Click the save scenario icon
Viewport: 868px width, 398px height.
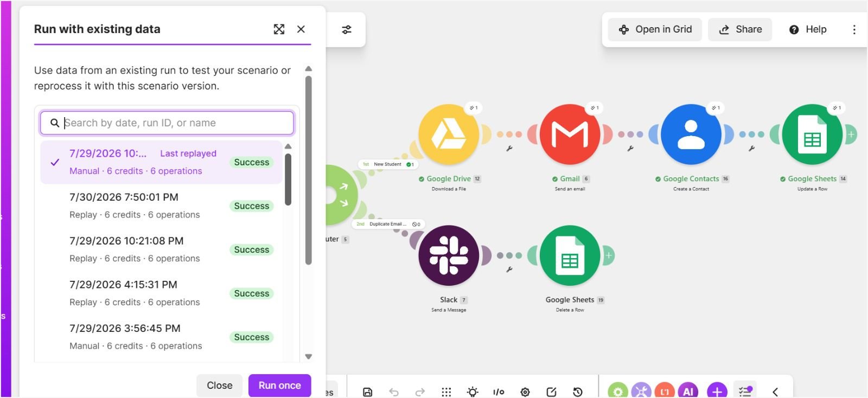367,391
